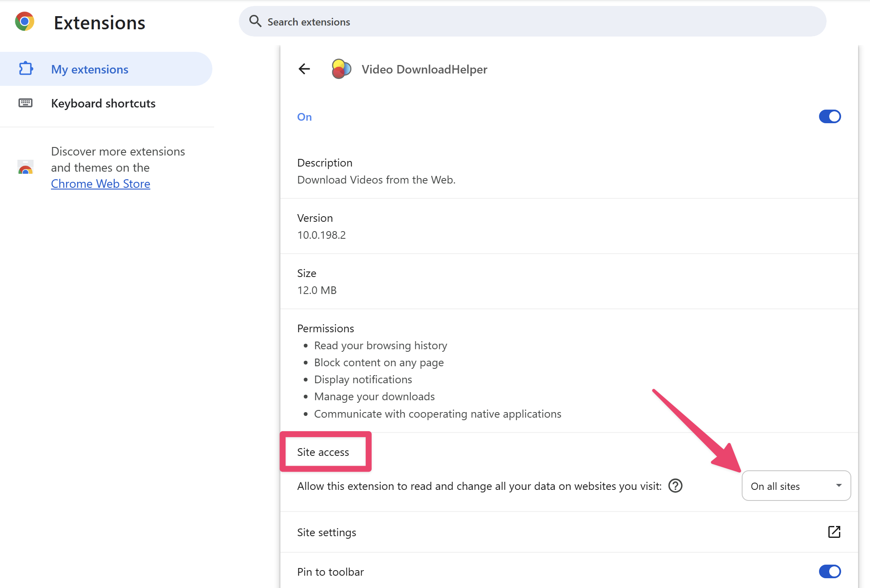Click the back arrow icon
This screenshot has height=588, width=870.
tap(304, 69)
